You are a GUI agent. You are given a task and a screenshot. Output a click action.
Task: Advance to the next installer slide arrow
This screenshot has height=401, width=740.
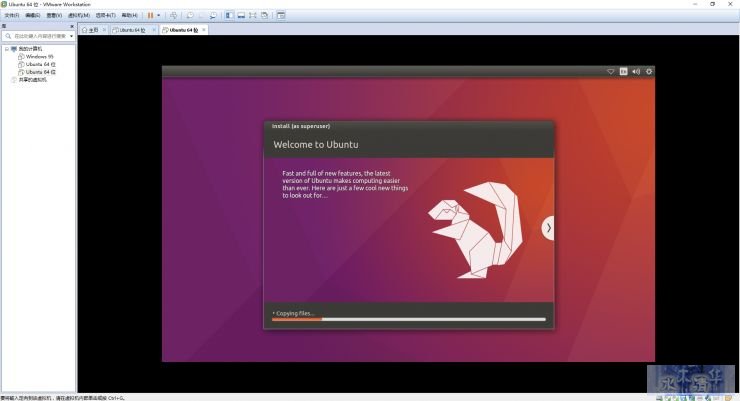coord(548,228)
